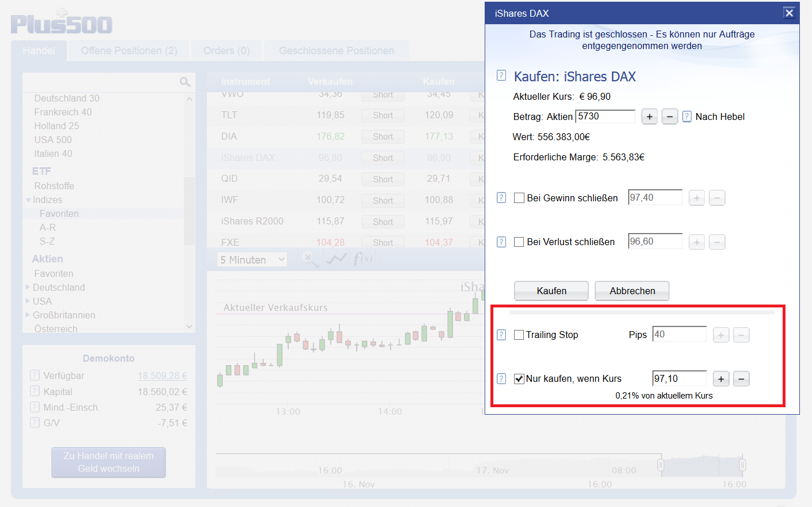Screen dimensions: 812x507
Task: Enable the Trailing Stop checkbox
Action: click(x=519, y=335)
